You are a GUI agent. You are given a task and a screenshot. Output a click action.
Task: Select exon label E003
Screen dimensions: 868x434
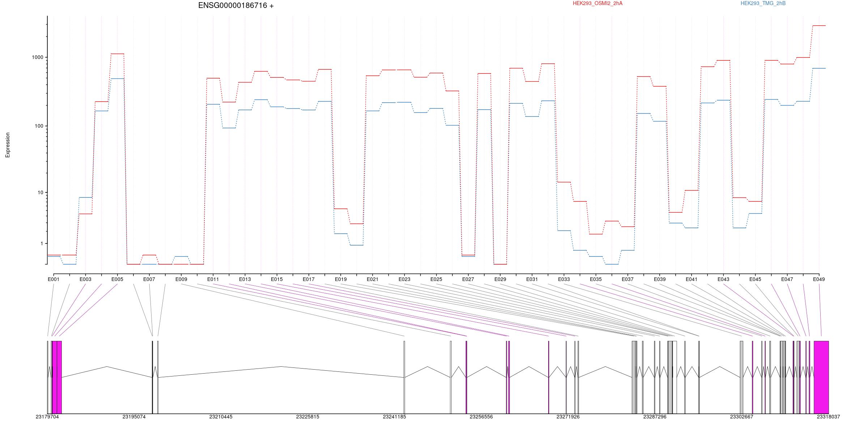(85, 279)
